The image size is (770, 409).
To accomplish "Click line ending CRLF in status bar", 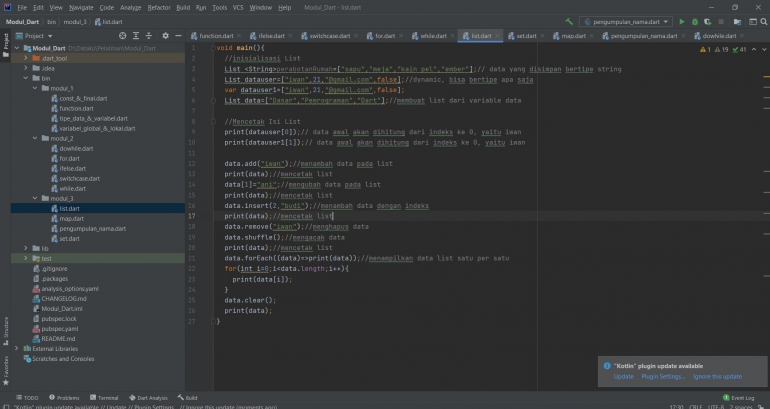I will click(696, 407).
